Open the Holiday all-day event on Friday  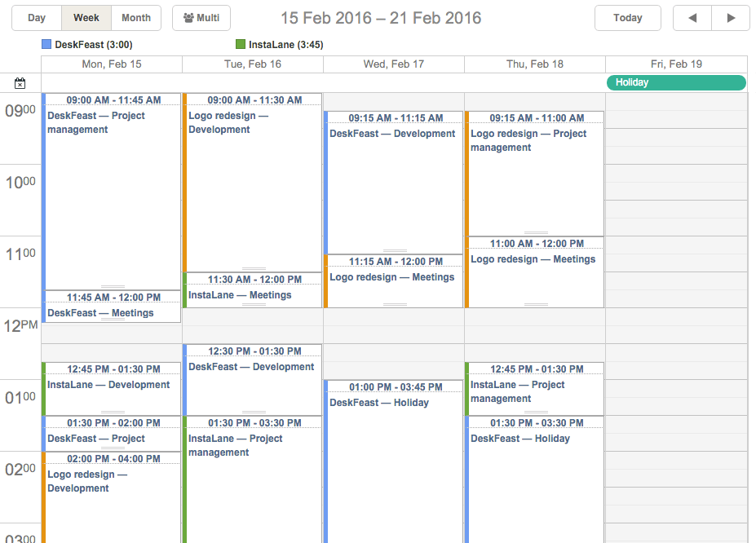click(676, 82)
